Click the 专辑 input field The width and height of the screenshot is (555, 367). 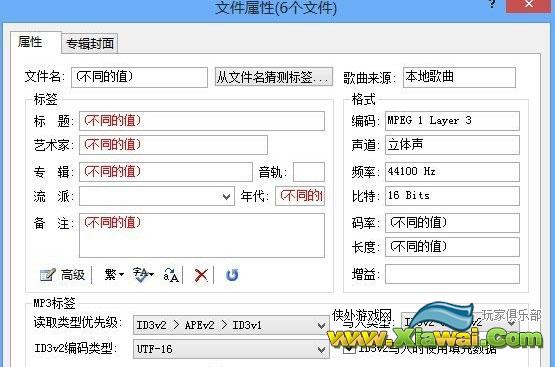coord(166,172)
